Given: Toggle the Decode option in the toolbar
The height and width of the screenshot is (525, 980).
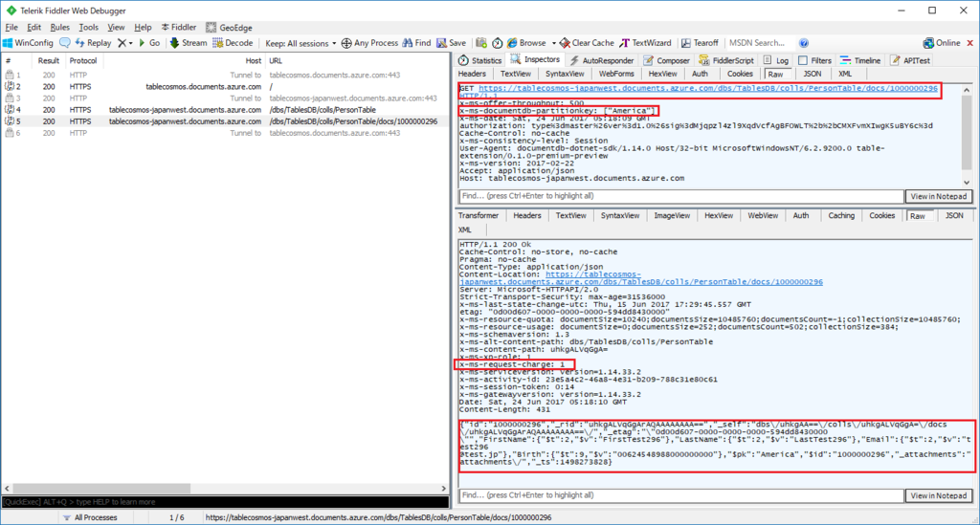Looking at the screenshot, I should click(x=233, y=43).
